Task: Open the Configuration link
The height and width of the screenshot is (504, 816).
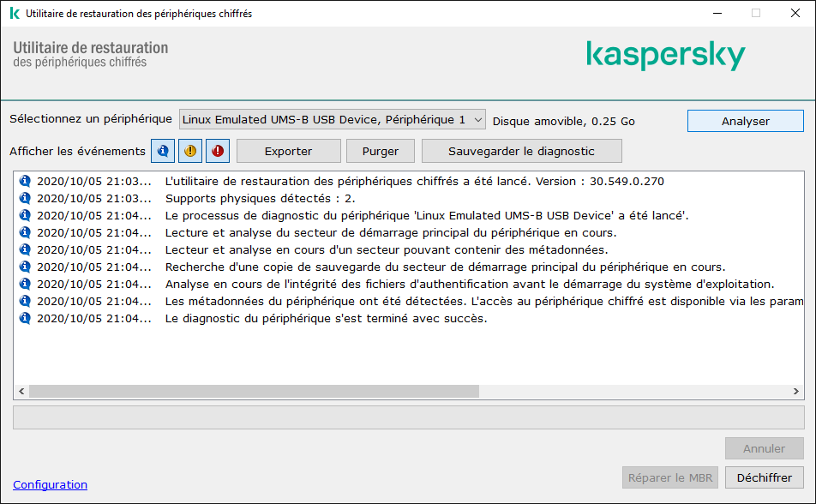Action: 50,484
